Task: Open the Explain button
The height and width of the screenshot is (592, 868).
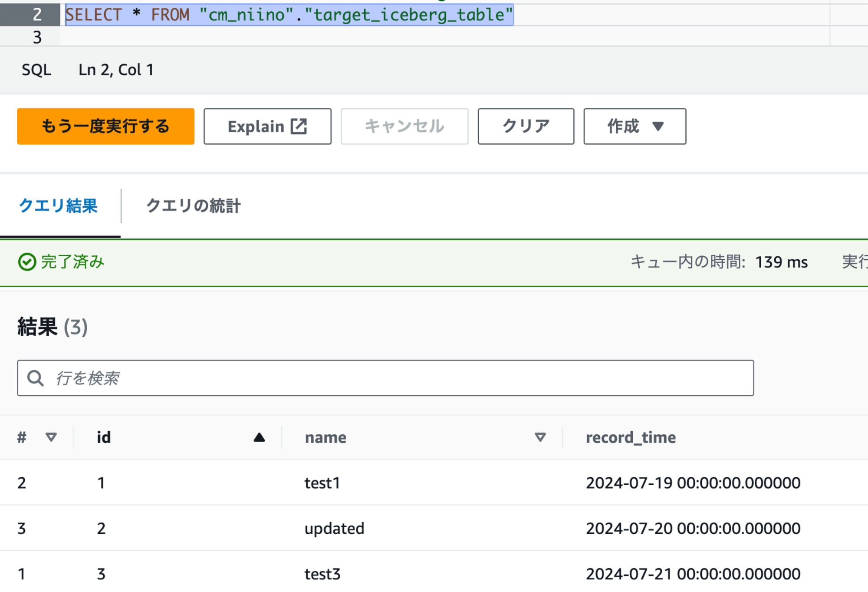Action: tap(267, 126)
